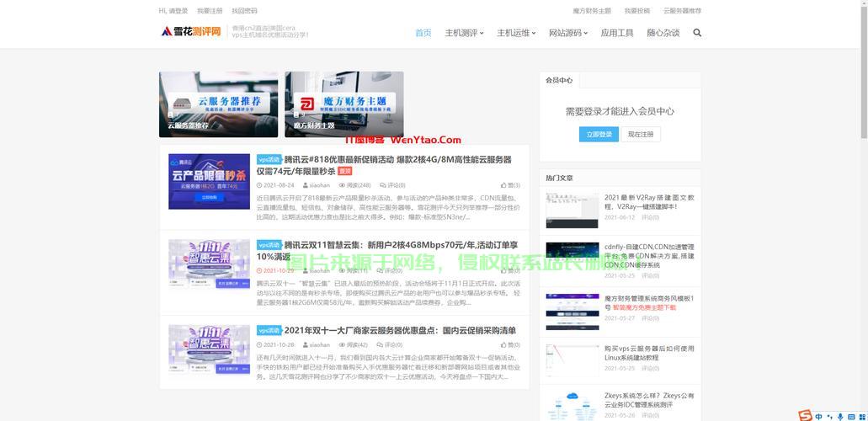Image resolution: width=868 pixels, height=421 pixels.
Task: Toggle the 中 Chinese/English mode in IME bar
Action: point(818,416)
